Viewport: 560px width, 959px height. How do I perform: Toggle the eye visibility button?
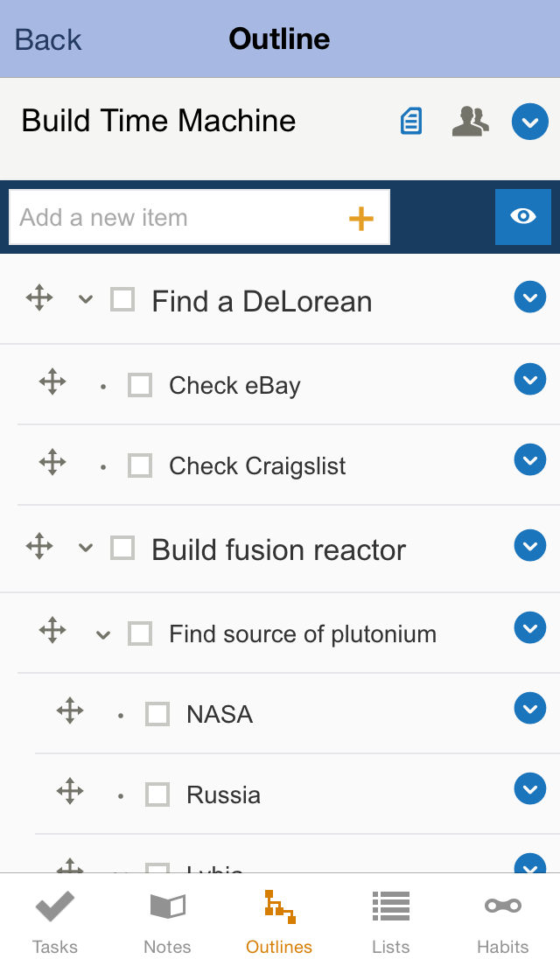click(522, 216)
